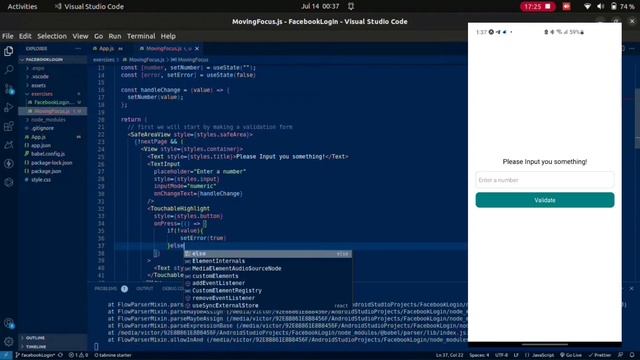Click the 'Enter a number' input field
Screen dimensions: 640x360
544,180
